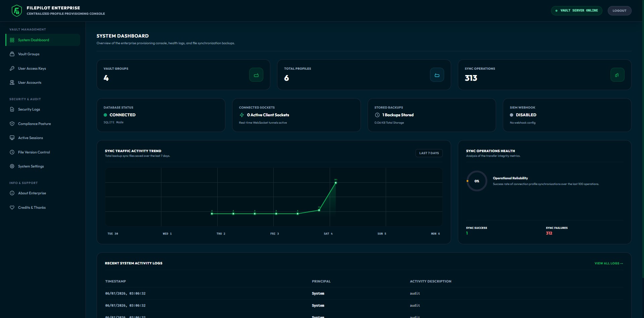Click the User Accounts people icon
The image size is (644, 318).
pos(12,82)
